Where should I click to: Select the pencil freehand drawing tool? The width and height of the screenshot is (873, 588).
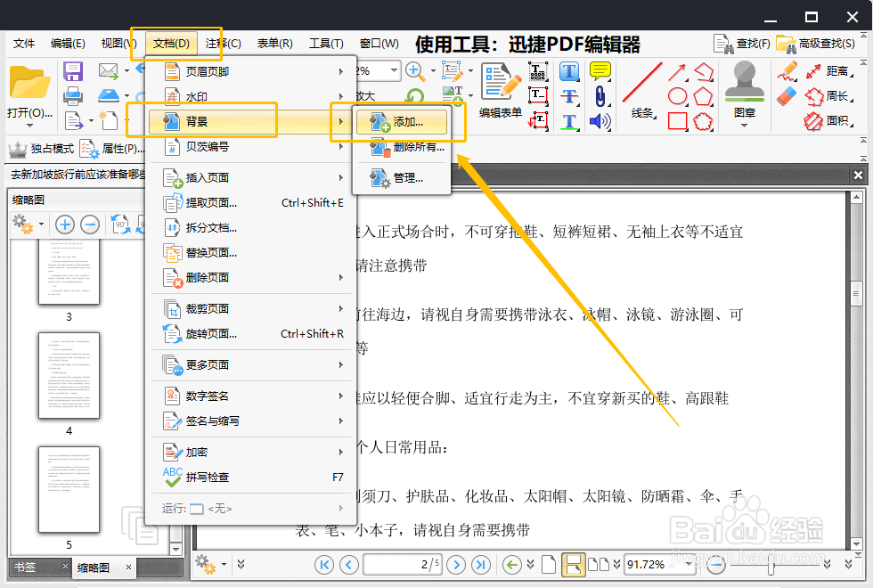click(x=788, y=71)
